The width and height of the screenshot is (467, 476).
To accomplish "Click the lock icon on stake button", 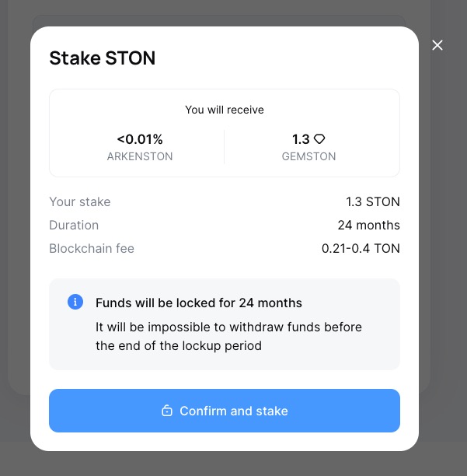I will (x=166, y=411).
